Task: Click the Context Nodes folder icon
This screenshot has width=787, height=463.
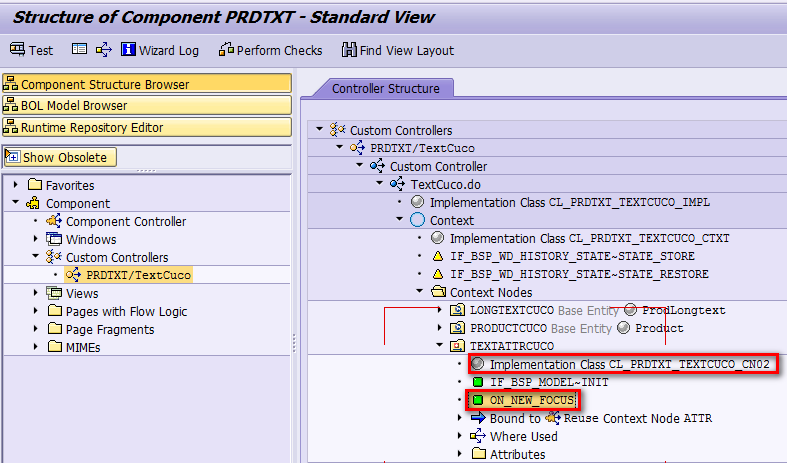Action: 439,291
